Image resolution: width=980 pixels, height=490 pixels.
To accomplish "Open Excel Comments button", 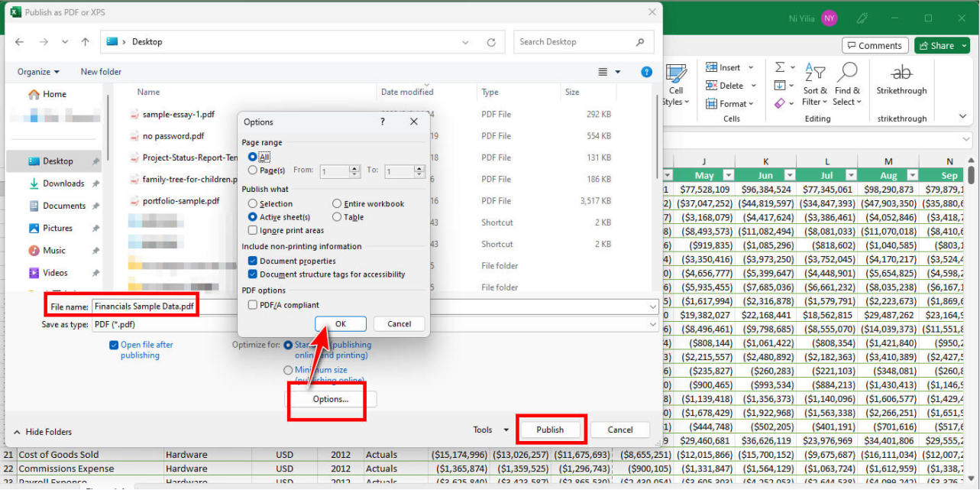I will tap(875, 46).
